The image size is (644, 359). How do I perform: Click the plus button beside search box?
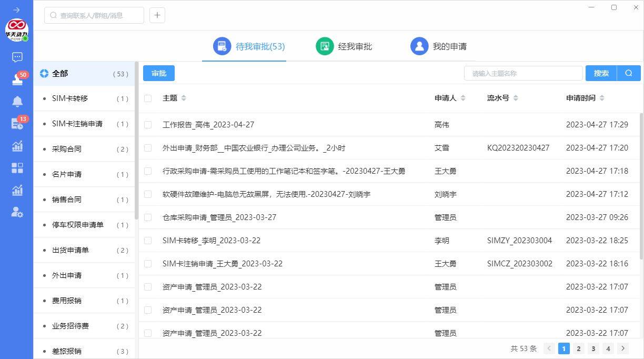[x=157, y=15]
